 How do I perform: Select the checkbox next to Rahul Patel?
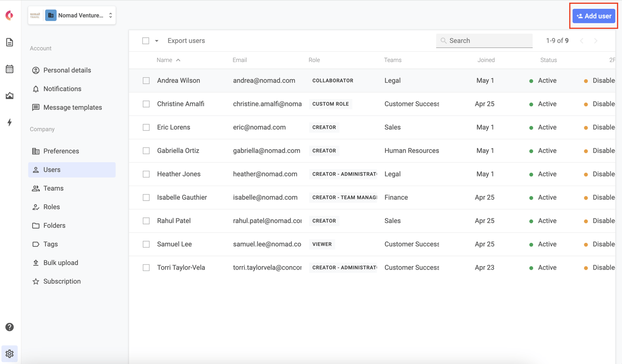coord(146,221)
